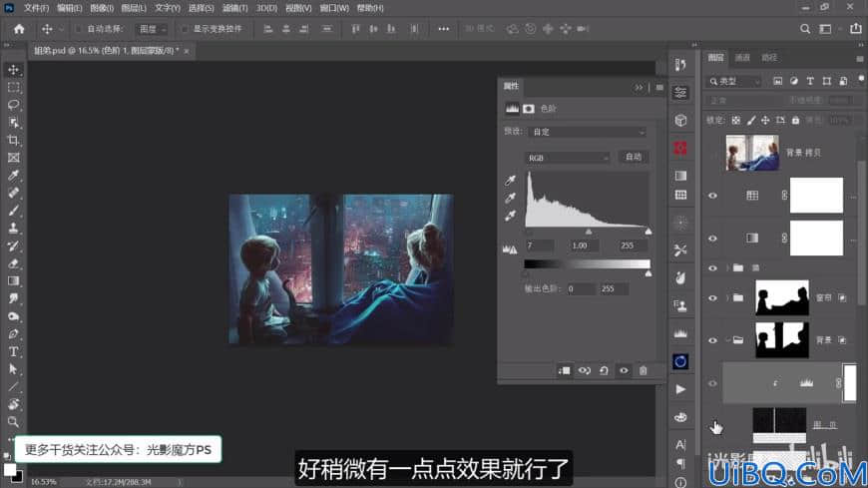
Task: Click the white input levels slider handle
Action: point(649,232)
